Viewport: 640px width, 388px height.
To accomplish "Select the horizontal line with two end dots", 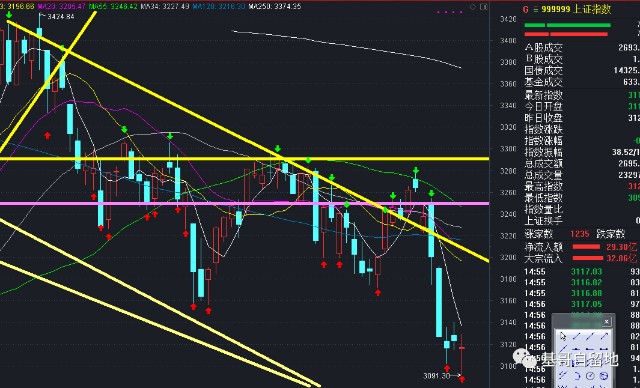I will pyautogui.click(x=604, y=349).
